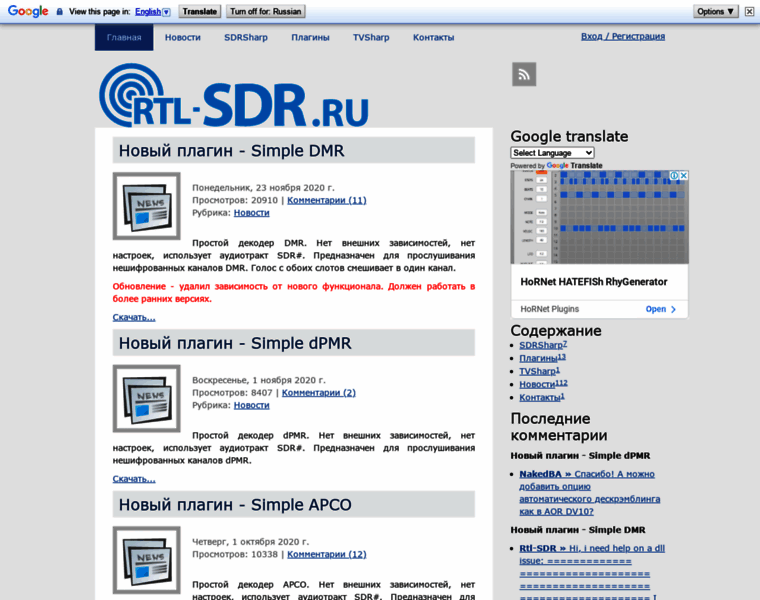Open the news thumbnail for Simple dPMR
This screenshot has height=600, width=760.
(146, 398)
